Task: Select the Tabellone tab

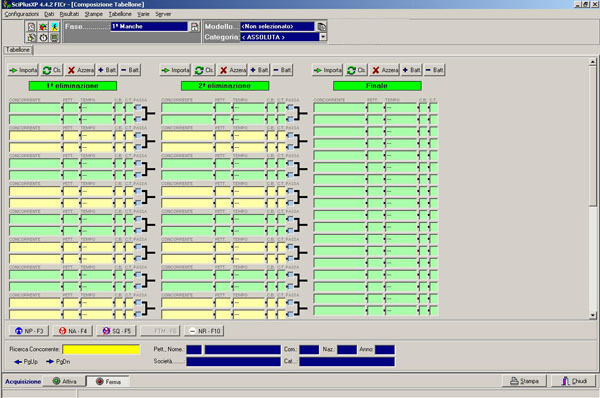Action: pyautogui.click(x=18, y=50)
